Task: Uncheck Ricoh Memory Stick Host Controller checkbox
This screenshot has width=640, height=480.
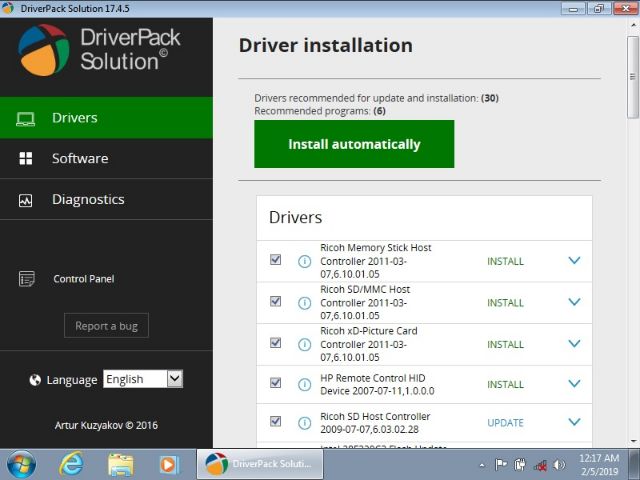Action: (276, 260)
